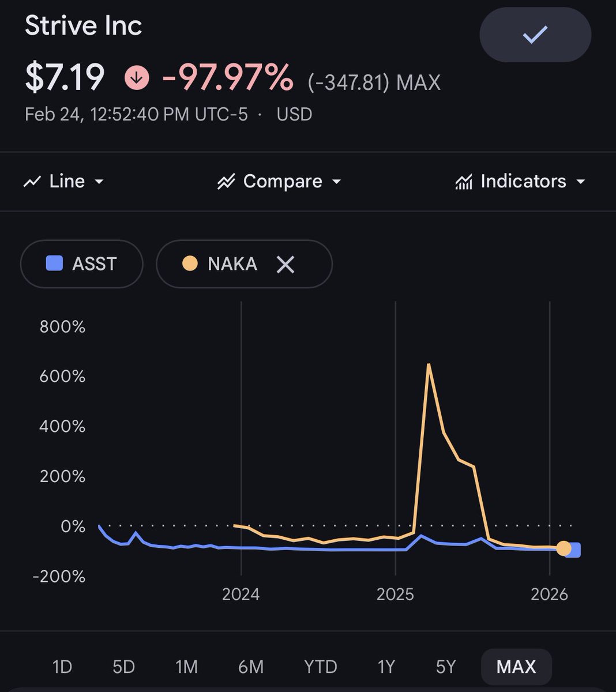Switch to the 1M time range

point(186,667)
